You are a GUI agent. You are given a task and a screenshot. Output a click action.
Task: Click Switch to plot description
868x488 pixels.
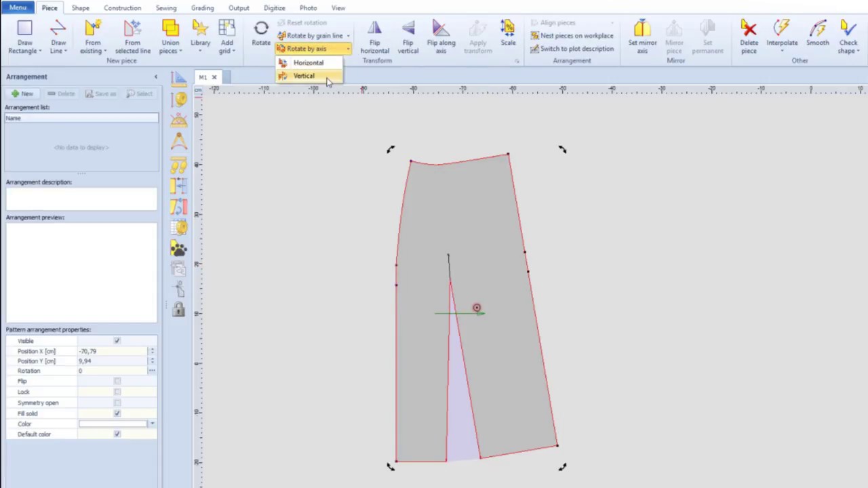click(x=572, y=49)
